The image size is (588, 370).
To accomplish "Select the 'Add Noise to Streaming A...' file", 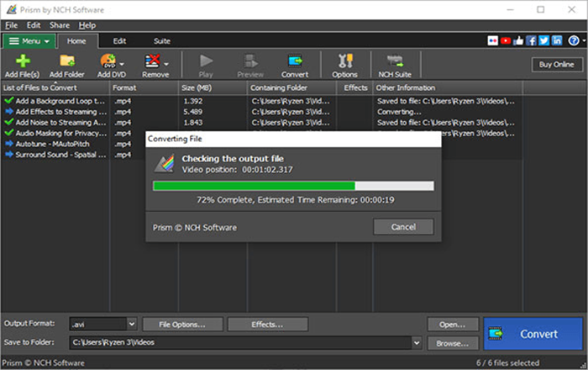I will [60, 123].
